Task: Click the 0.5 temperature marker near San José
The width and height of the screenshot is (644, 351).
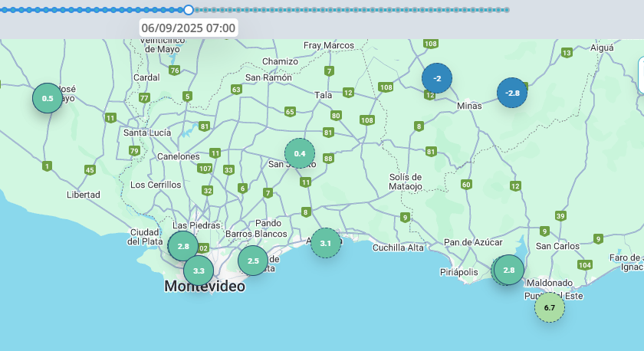Action: point(48,98)
